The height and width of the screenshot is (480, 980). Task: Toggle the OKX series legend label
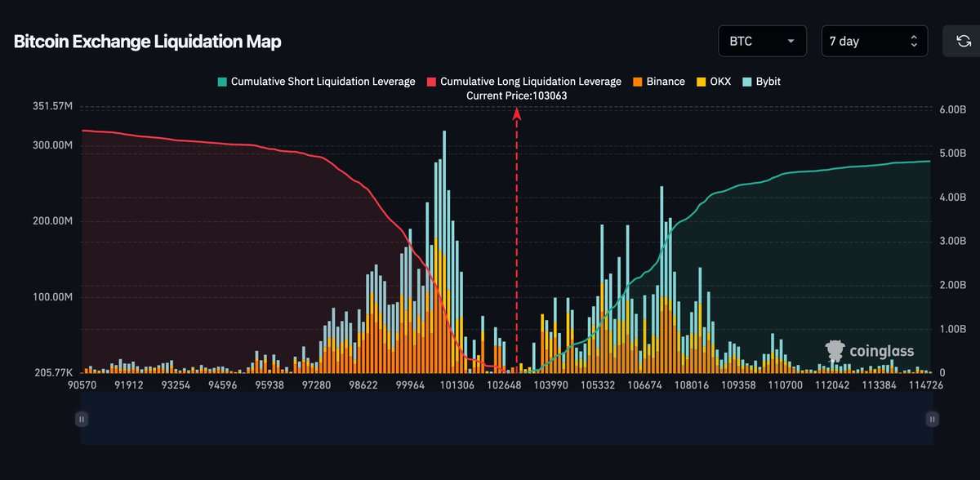click(722, 82)
